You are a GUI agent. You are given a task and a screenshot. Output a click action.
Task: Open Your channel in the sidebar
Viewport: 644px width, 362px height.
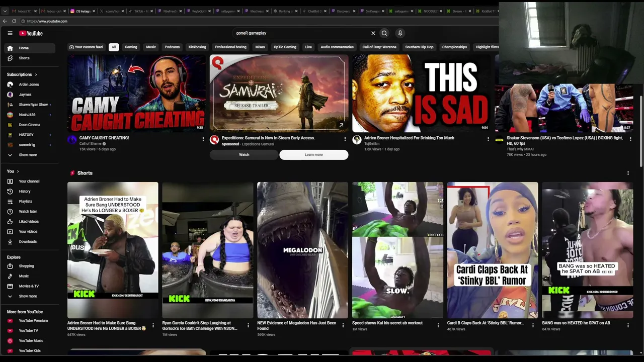(x=30, y=182)
